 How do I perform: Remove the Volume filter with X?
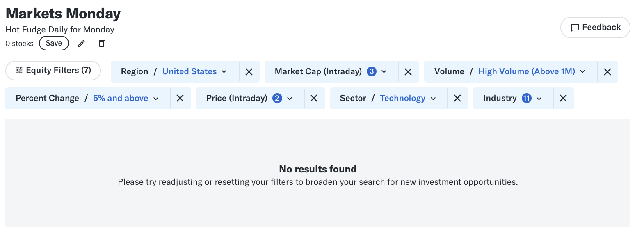pos(607,72)
